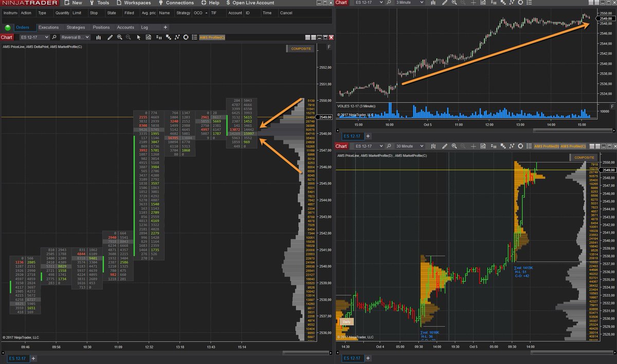Click the Daily button in 30 Minute chart
The image size is (617, 364).
[x=346, y=321]
